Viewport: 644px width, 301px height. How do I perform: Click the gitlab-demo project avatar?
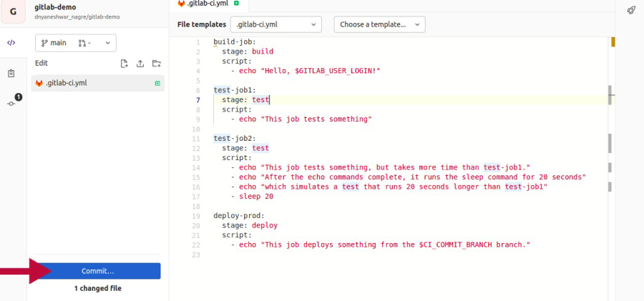[x=13, y=11]
